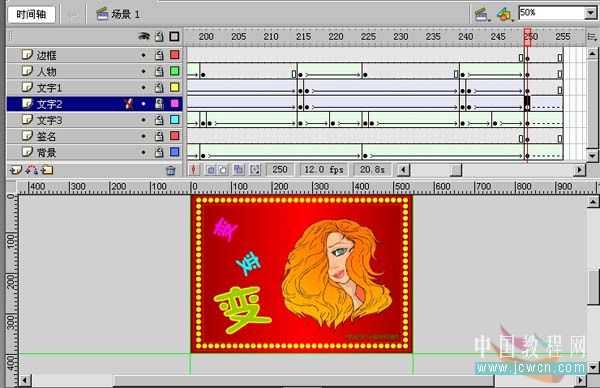Image resolution: width=600 pixels, height=388 pixels.
Task: Select the 人物 layer
Action: coord(94,71)
